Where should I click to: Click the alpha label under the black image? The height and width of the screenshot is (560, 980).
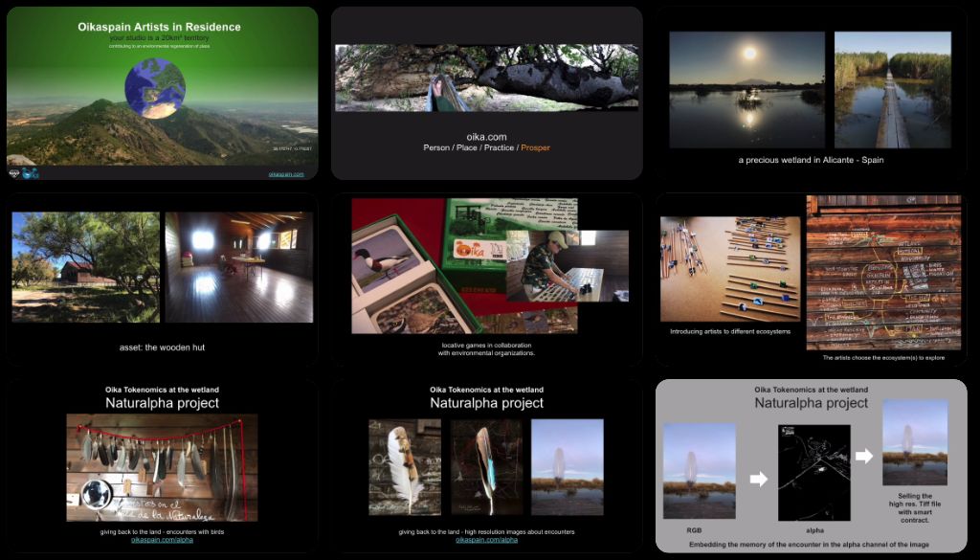click(814, 530)
